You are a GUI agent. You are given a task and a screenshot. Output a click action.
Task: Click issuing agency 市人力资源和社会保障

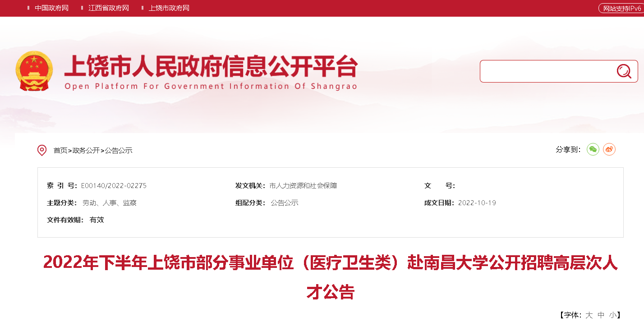tap(303, 185)
